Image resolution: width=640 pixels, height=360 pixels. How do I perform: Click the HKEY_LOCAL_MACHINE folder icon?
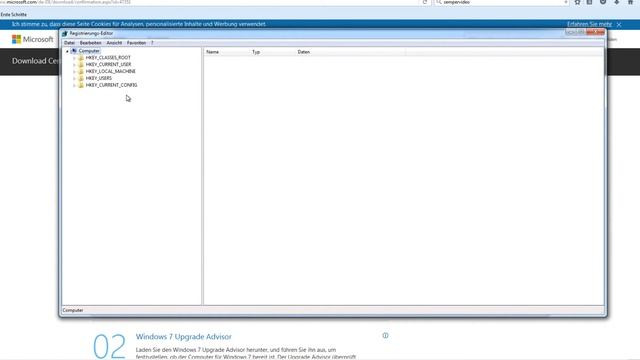pyautogui.click(x=81, y=71)
